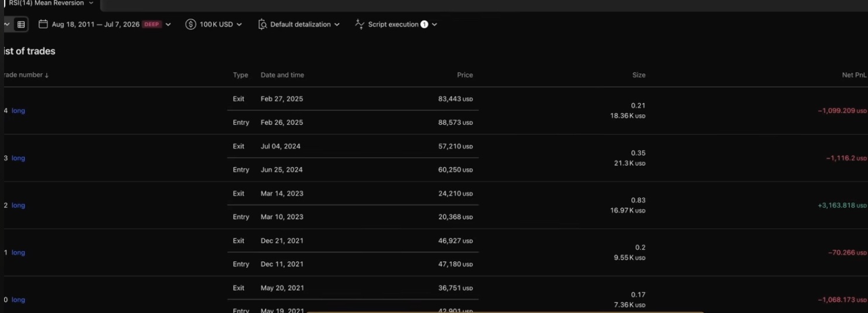Click the long link for trade 3

click(18, 158)
